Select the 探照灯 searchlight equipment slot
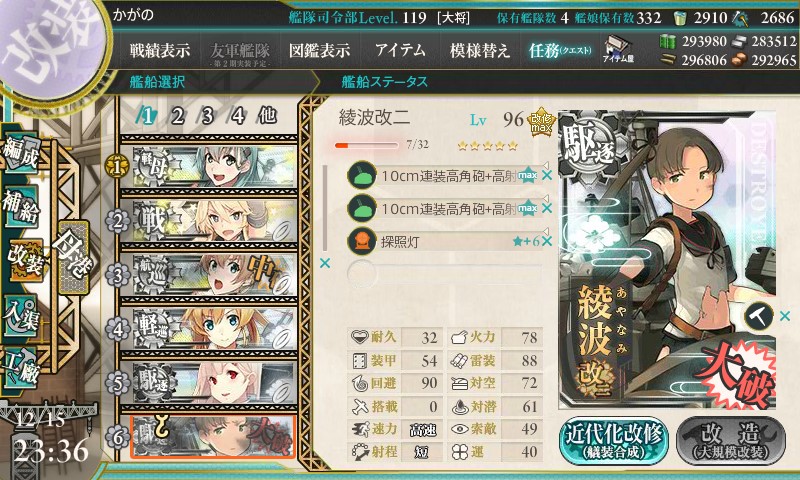The image size is (800, 480). 444,241
